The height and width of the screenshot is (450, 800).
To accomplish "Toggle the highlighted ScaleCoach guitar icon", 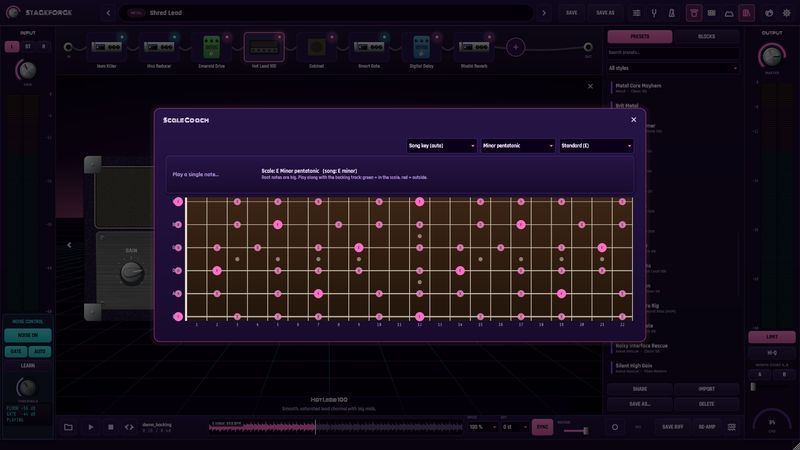I will pyautogui.click(x=694, y=13).
